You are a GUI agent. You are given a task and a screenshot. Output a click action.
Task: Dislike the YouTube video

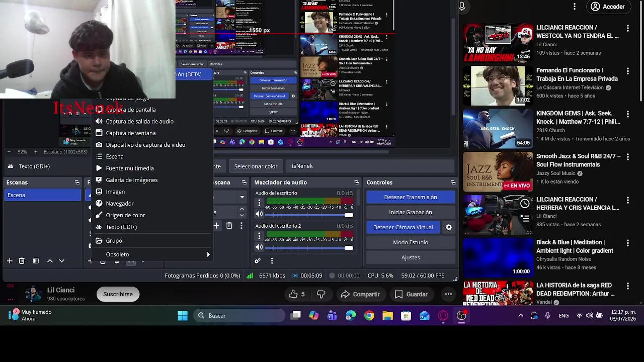[x=321, y=294]
